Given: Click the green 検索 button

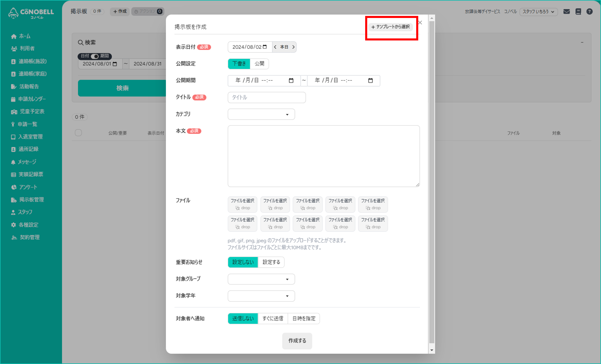Looking at the screenshot, I should point(122,88).
